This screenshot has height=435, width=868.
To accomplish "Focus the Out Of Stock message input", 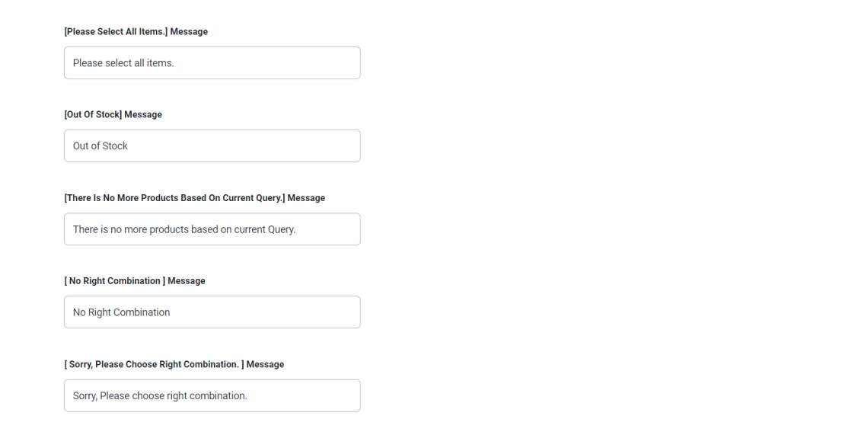I will coord(212,146).
